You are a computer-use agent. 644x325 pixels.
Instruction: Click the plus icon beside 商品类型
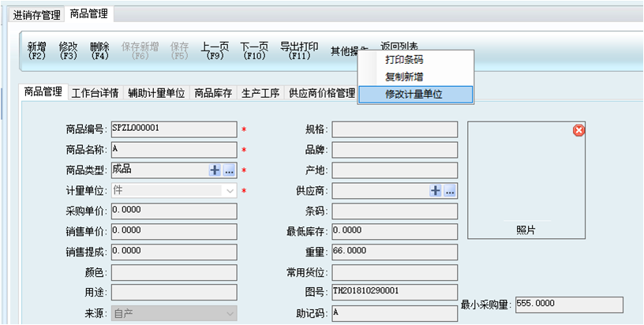coord(215,170)
